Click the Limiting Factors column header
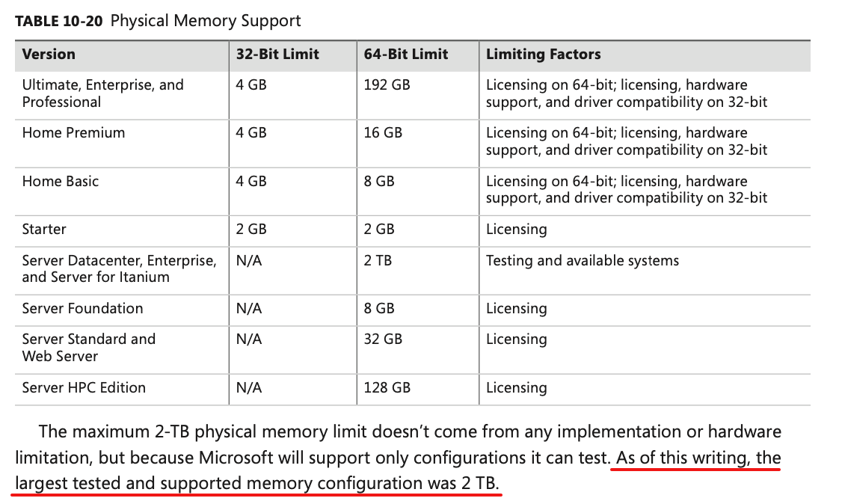842x504 pixels. coord(543,54)
